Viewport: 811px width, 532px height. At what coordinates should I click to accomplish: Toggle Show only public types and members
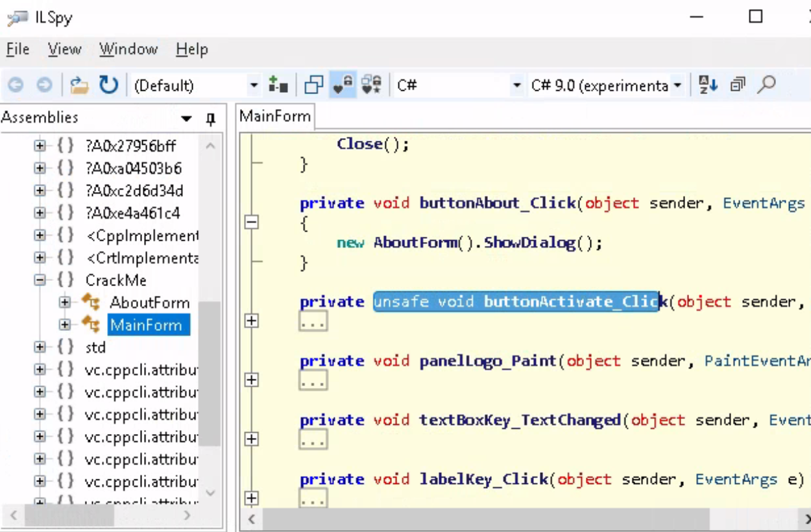(x=314, y=85)
